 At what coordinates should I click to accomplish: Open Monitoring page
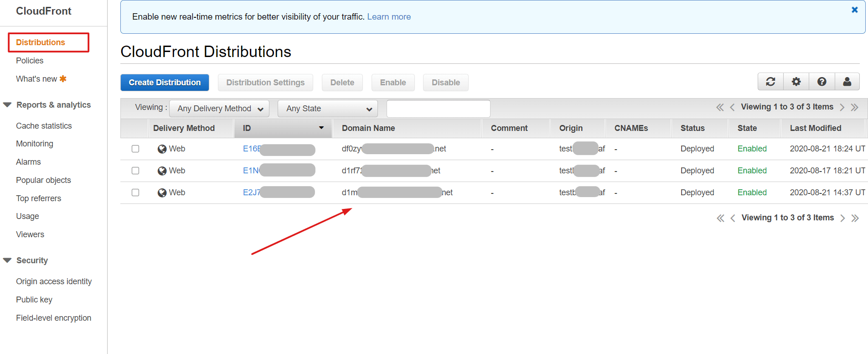[x=35, y=144]
